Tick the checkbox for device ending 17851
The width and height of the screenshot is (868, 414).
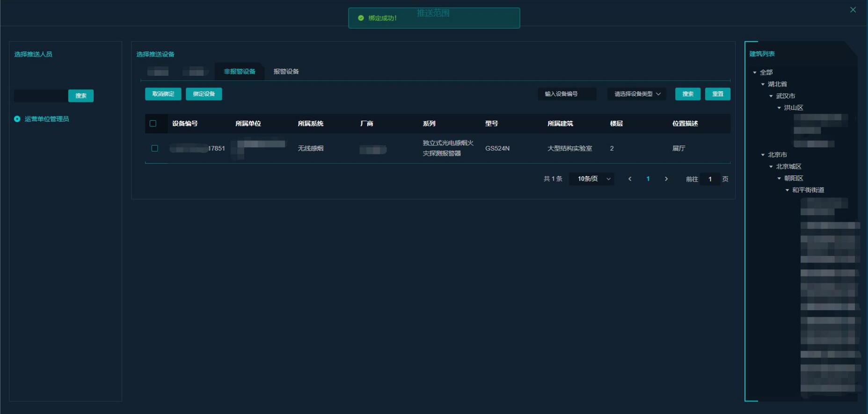click(x=154, y=148)
